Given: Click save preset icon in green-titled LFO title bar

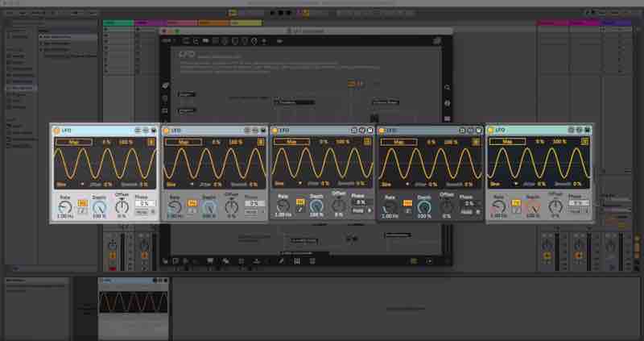Looking at the screenshot, I should point(588,130).
